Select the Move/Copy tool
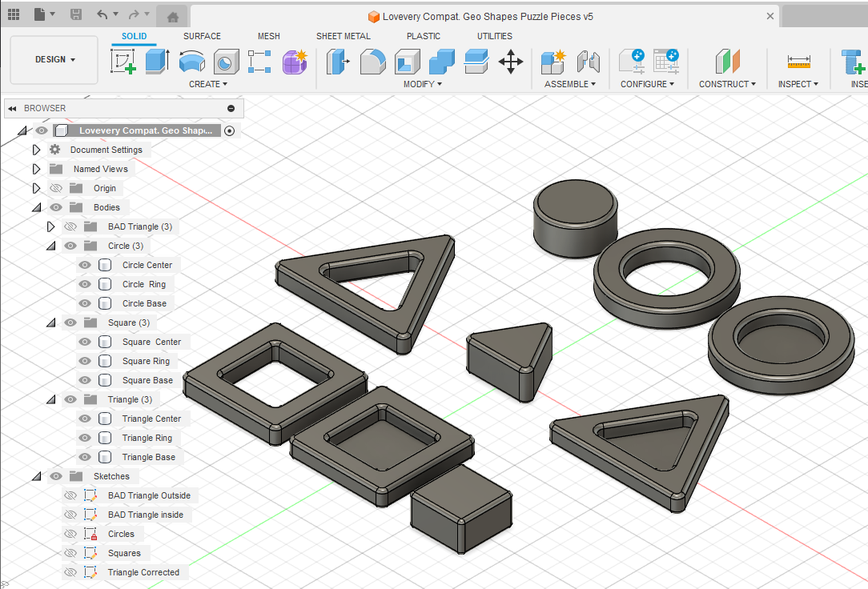This screenshot has width=868, height=589. coord(511,61)
